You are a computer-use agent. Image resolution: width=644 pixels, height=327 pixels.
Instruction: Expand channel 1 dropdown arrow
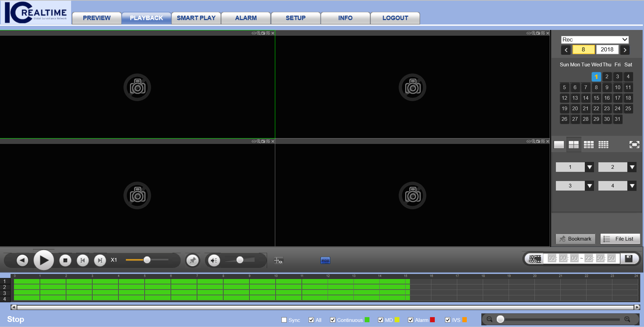590,167
